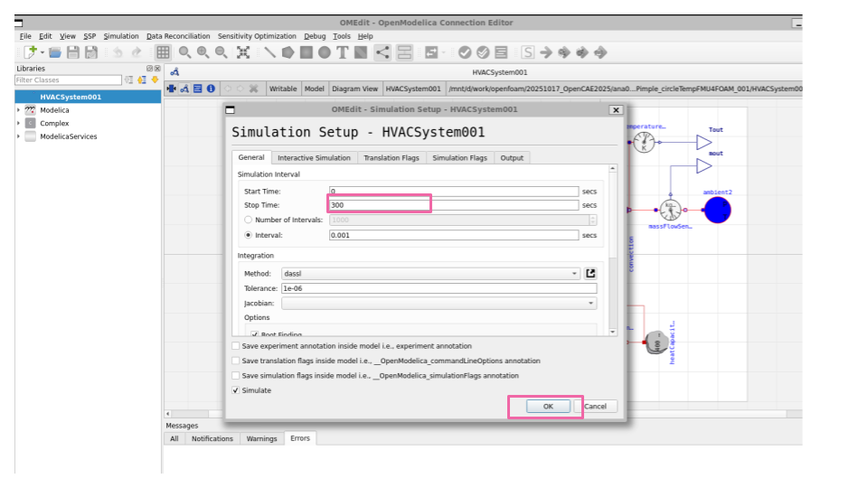868x488 pixels.
Task: Click the Open file folder toolbar icon
Action: click(x=55, y=52)
